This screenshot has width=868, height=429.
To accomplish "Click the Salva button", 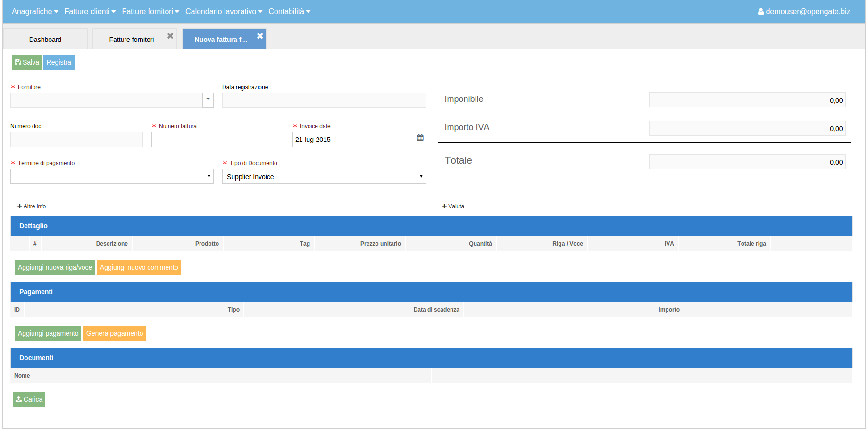I will 27,62.
